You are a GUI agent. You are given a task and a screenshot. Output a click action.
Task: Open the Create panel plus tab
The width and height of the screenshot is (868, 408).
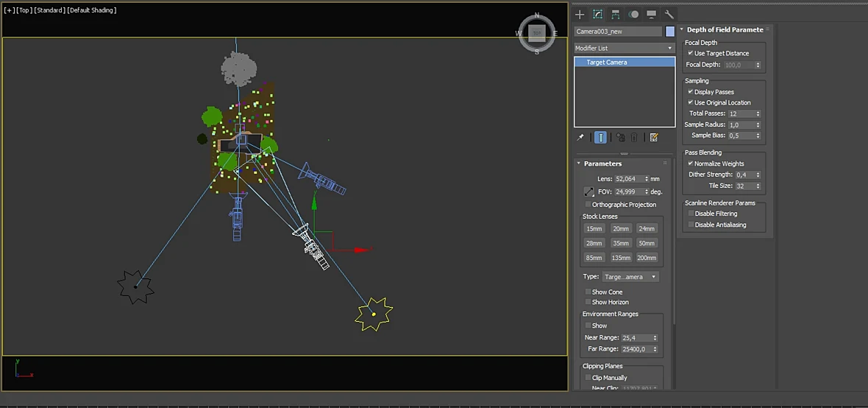point(580,15)
